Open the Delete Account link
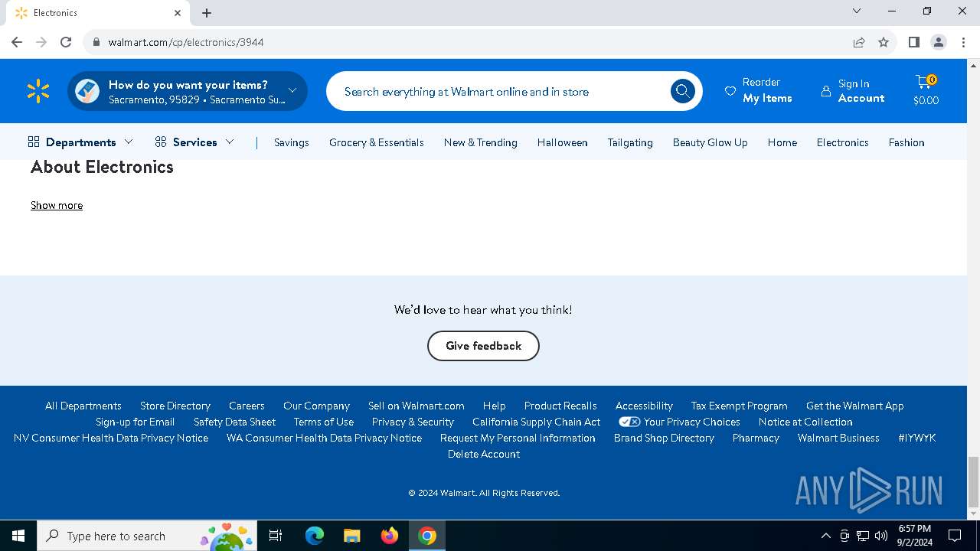980x551 pixels. [x=484, y=454]
